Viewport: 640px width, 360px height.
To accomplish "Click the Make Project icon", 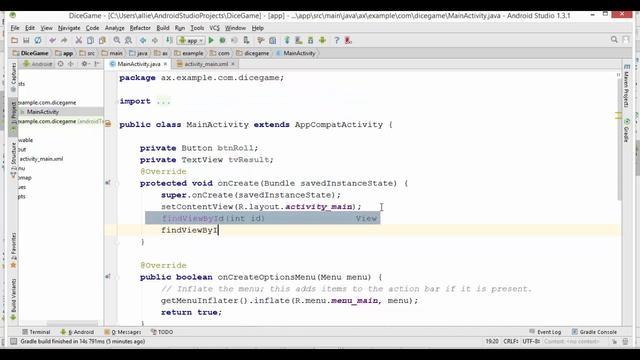I will (x=169, y=40).
